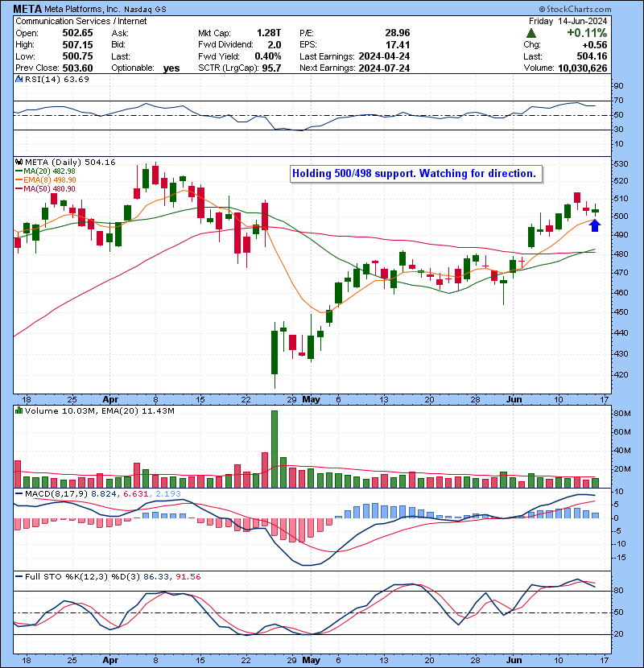
Task: Click the Fwd Yield value '0.40%'
Action: pyautogui.click(x=268, y=56)
